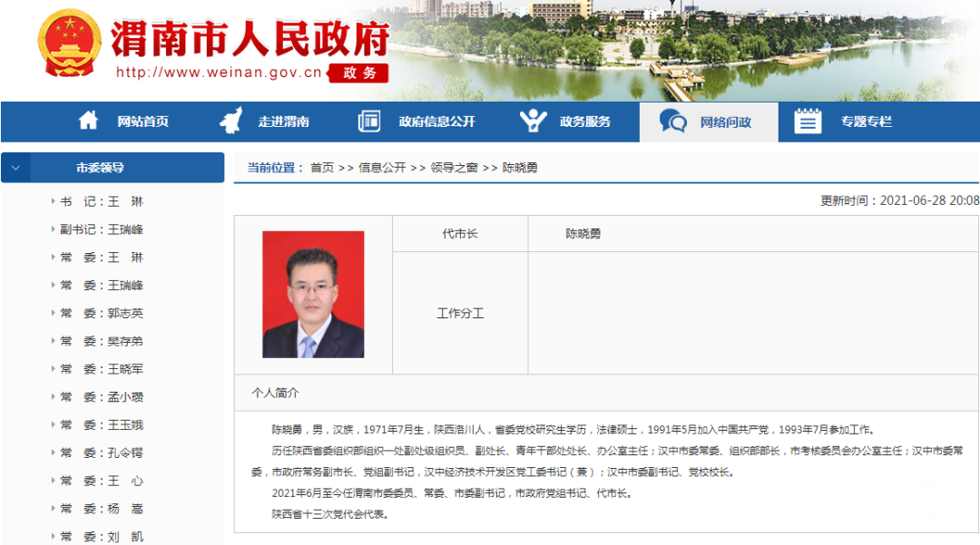Click the chat bubble icon beside 网络问政
Screen dimensions: 980x545
coord(673,122)
